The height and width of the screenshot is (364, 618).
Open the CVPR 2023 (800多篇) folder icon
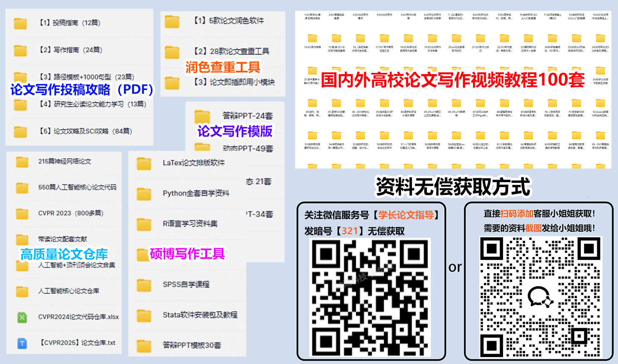tap(22, 214)
